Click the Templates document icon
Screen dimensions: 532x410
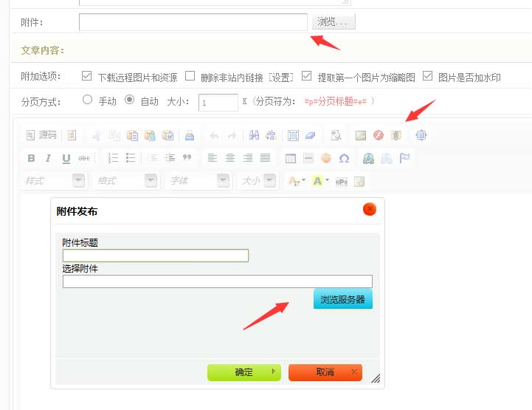pyautogui.click(x=72, y=135)
